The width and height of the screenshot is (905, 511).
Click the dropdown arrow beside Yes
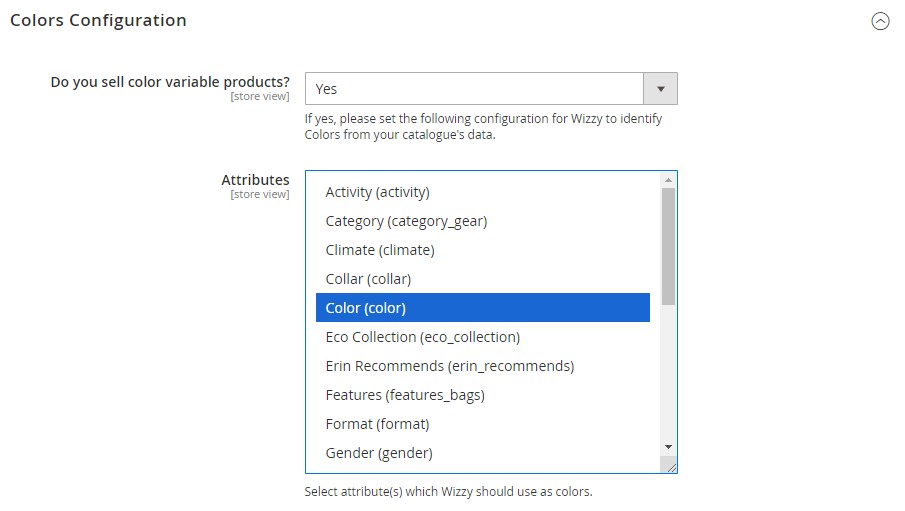[660, 89]
